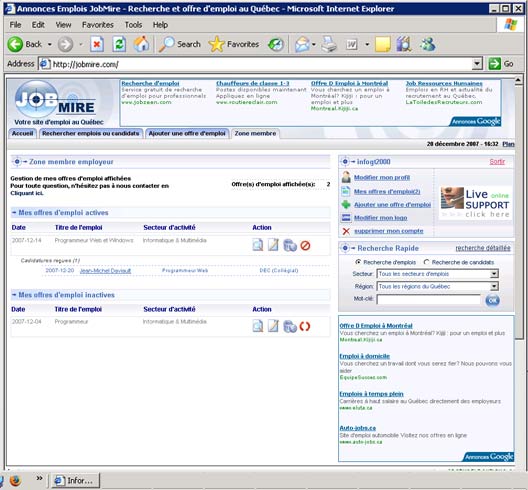The width and height of the screenshot is (528, 490).
Task: Click the yellow note toolbar icon
Action: pos(383,44)
